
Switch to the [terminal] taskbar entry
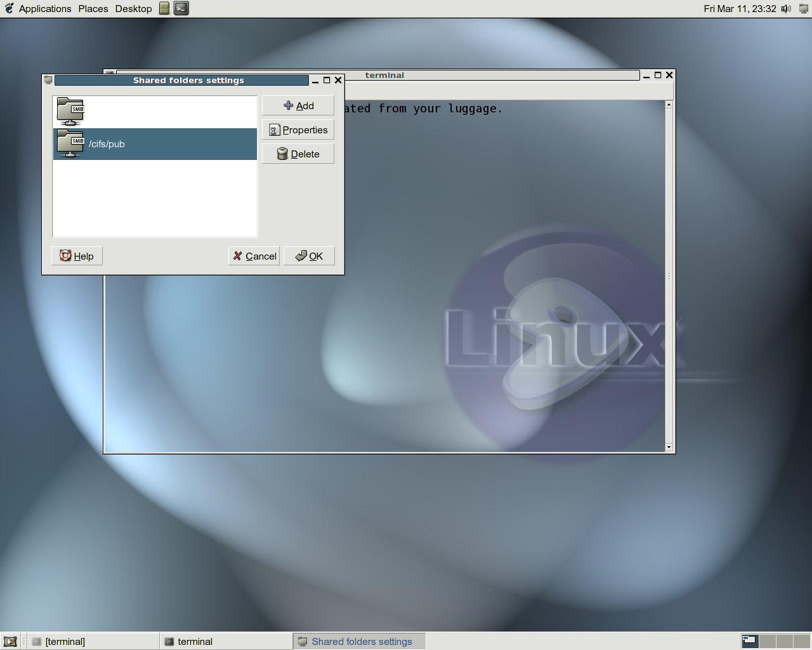(x=93, y=641)
